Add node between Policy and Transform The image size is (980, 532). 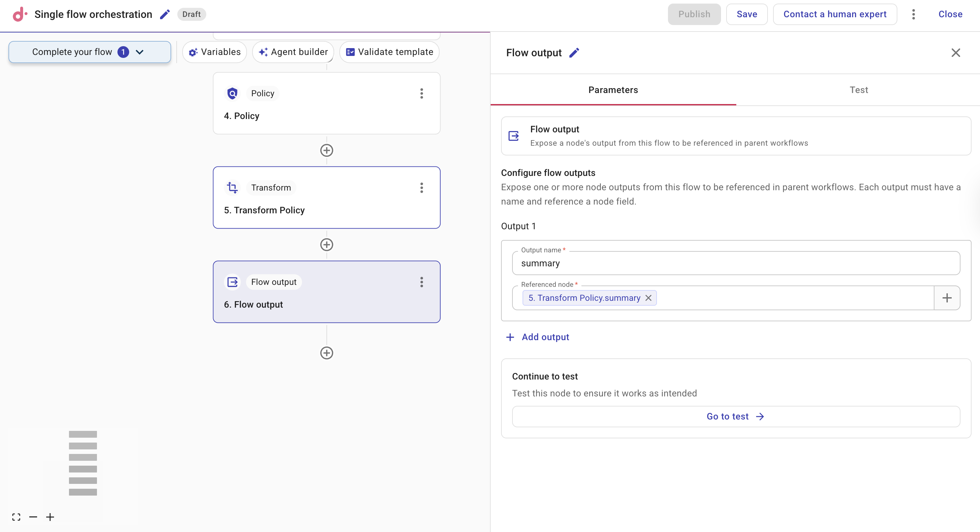[326, 150]
